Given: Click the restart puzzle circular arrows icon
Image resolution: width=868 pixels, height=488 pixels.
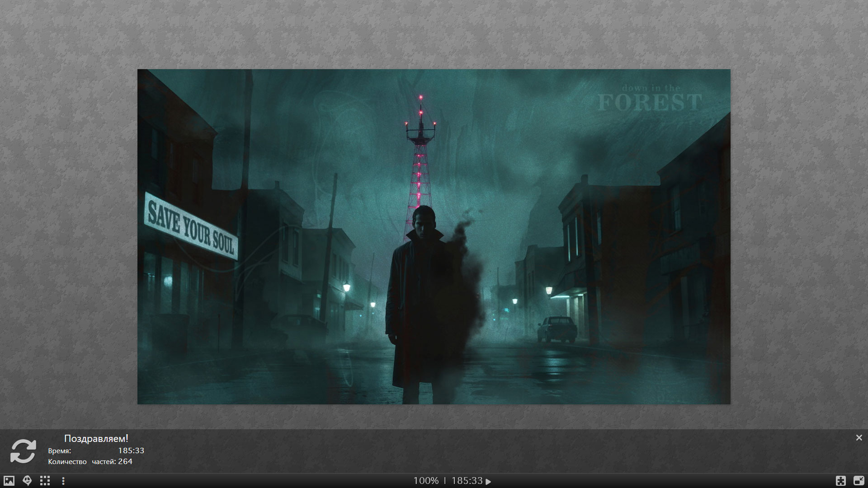Looking at the screenshot, I should [x=23, y=451].
